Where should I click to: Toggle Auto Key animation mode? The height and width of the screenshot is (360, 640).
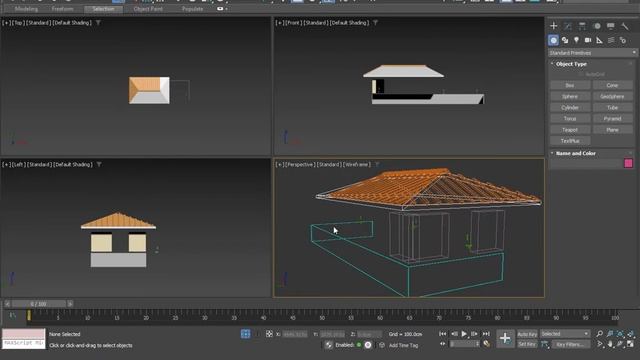(527, 334)
